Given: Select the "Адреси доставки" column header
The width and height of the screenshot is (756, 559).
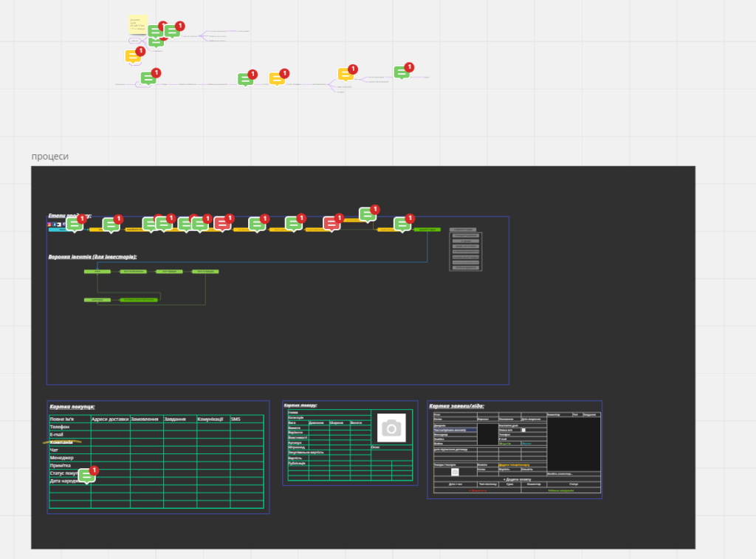Looking at the screenshot, I should [110, 419].
